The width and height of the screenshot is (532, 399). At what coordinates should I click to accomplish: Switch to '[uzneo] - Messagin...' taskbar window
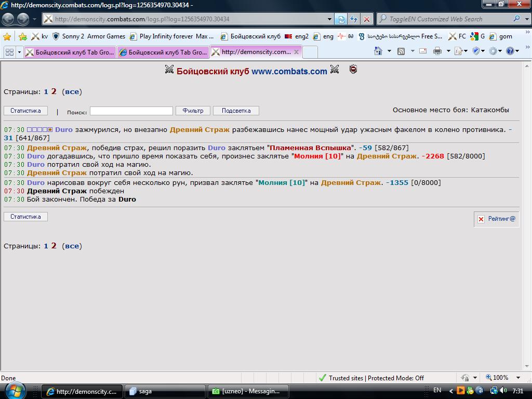click(248, 391)
